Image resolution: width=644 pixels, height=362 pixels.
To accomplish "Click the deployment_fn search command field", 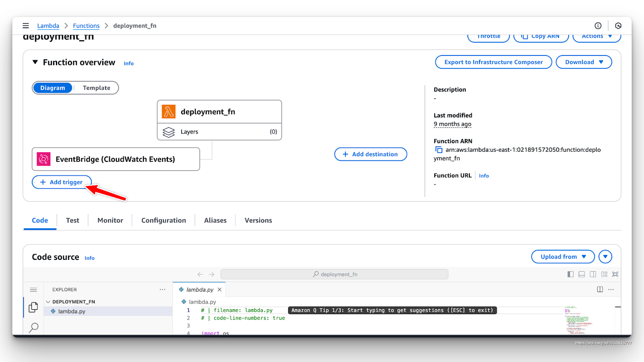I will (x=334, y=274).
